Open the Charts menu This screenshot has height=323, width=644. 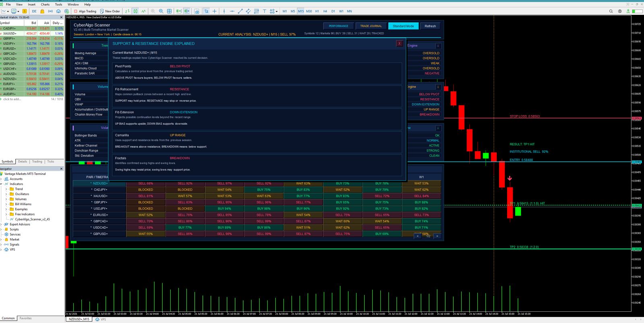click(x=45, y=4)
